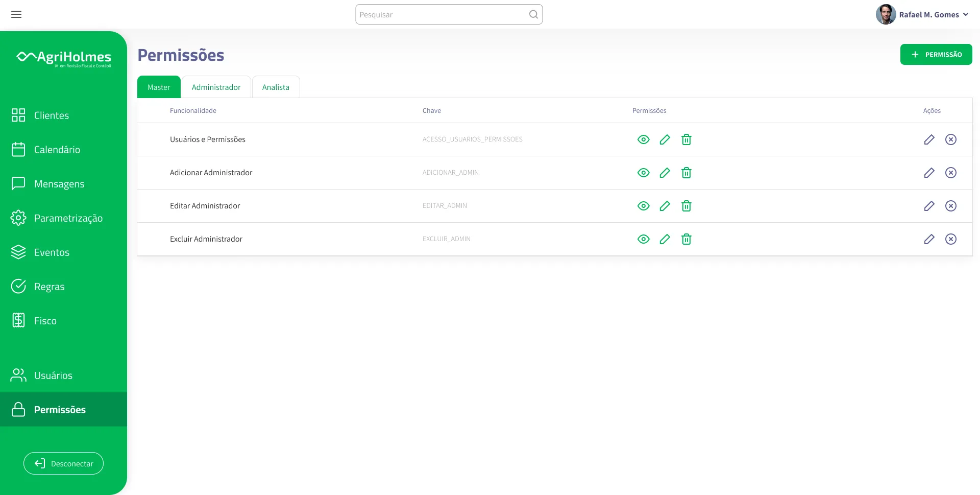The height and width of the screenshot is (495, 980).
Task: Toggle view permission for Excluir Administrador
Action: pos(644,239)
